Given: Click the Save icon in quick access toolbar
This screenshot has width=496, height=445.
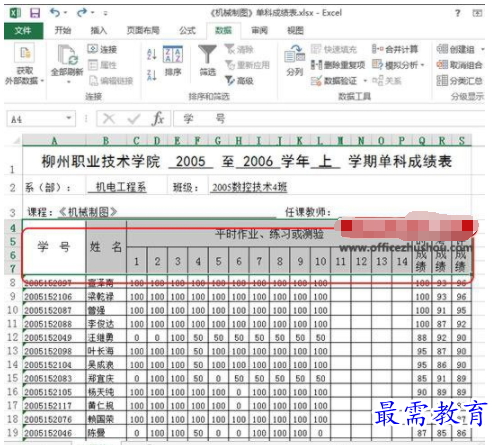Looking at the screenshot, I should pos(34,13).
